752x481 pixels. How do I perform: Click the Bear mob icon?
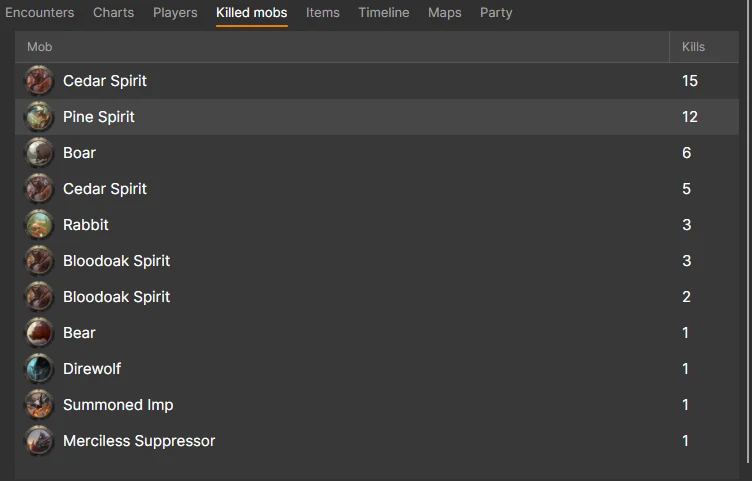click(39, 332)
